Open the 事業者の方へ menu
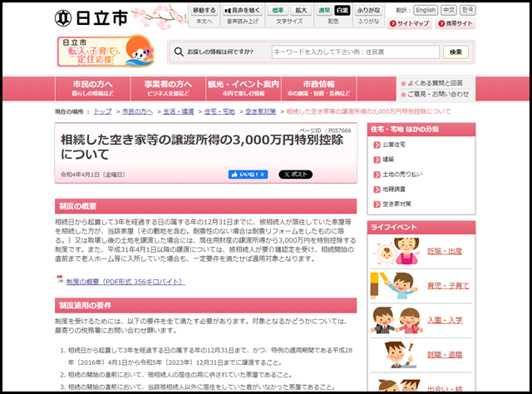This screenshot has width=532, height=394. (x=168, y=89)
